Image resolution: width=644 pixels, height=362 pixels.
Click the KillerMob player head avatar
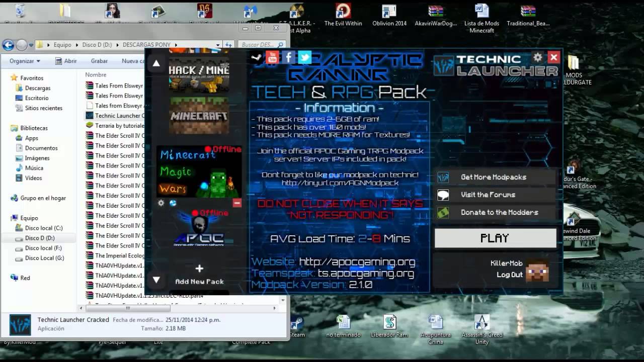[x=537, y=270]
